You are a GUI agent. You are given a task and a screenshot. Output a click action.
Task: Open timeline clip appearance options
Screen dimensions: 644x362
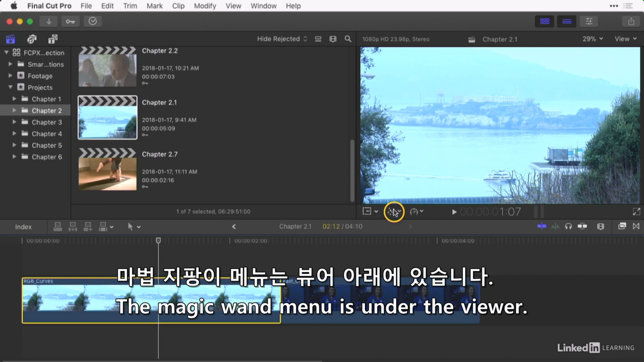[x=600, y=226]
